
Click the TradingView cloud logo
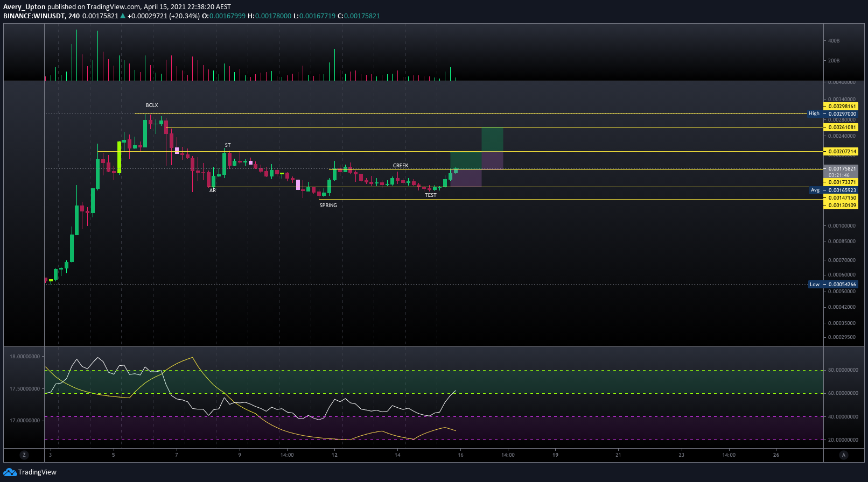pyautogui.click(x=10, y=472)
